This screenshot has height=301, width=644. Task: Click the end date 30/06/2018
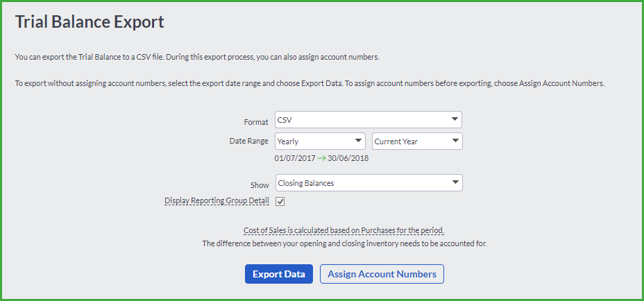pos(348,158)
